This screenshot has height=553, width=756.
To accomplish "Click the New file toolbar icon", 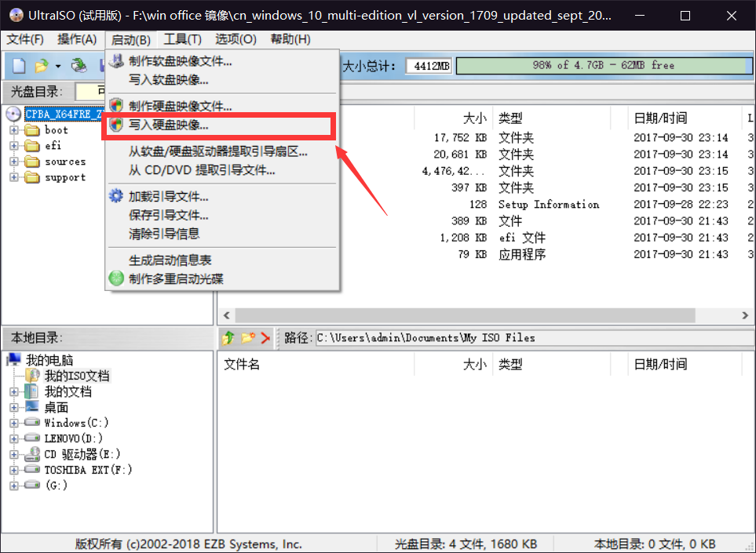I will point(20,66).
